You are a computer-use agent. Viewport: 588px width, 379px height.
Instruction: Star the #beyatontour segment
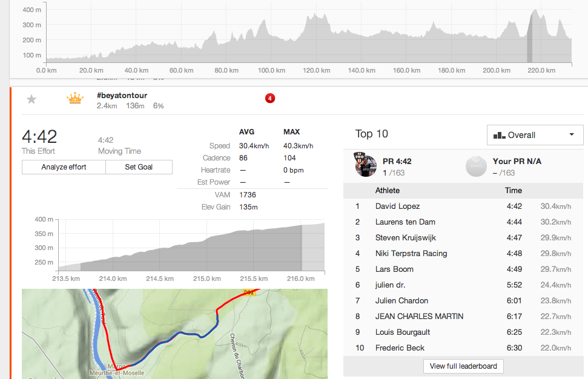point(31,99)
